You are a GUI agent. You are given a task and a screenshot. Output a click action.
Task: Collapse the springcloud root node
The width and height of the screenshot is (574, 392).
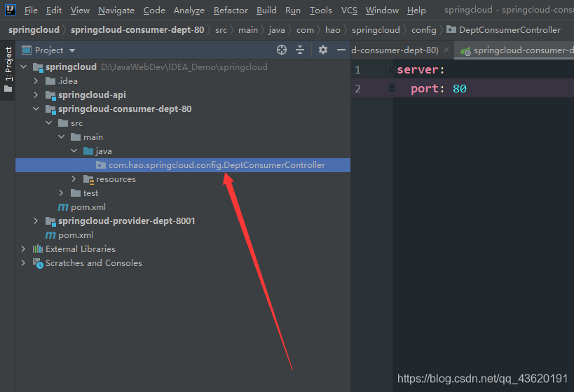[24, 67]
